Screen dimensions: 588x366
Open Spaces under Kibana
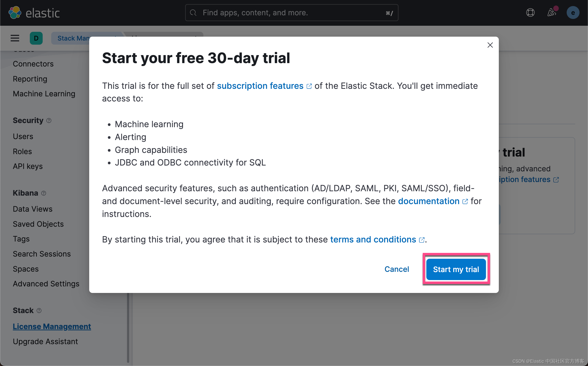pos(26,269)
